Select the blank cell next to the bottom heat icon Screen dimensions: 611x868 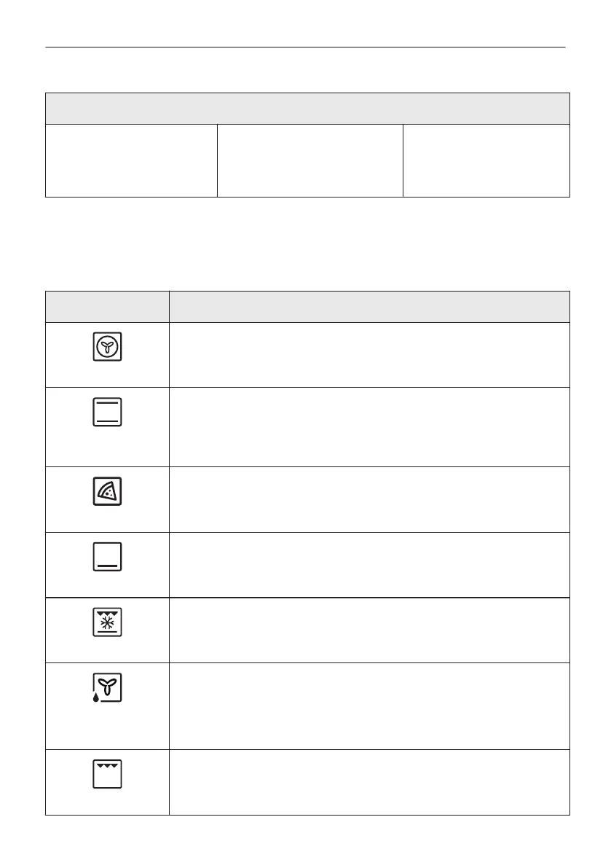tap(368, 565)
